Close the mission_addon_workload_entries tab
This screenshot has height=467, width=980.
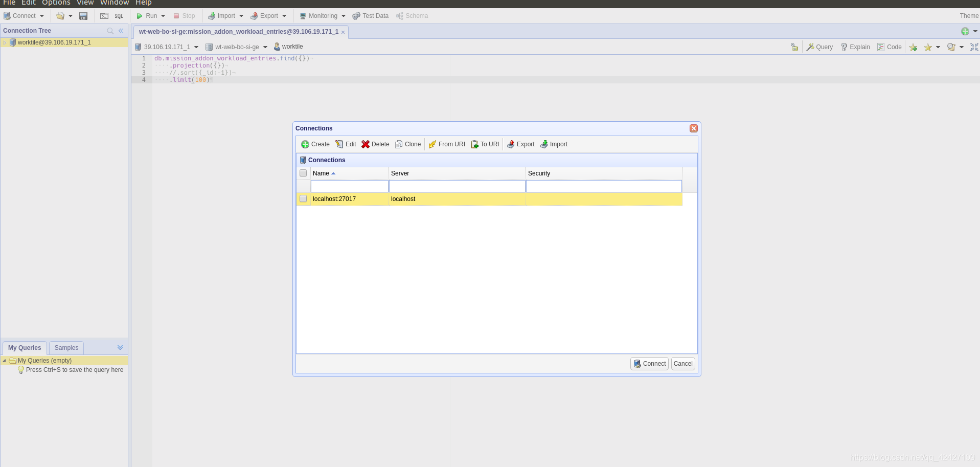tap(343, 32)
